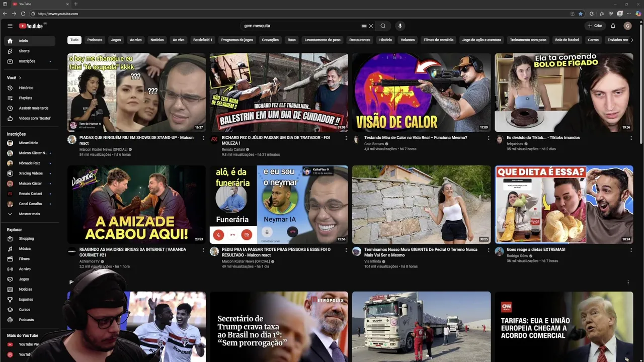Open options menu for Testando Mira de Calor video
This screenshot has height=362, width=644.
tap(489, 138)
